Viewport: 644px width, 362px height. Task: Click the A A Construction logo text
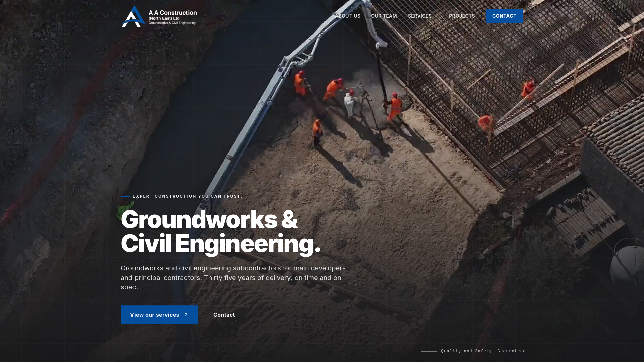click(172, 13)
